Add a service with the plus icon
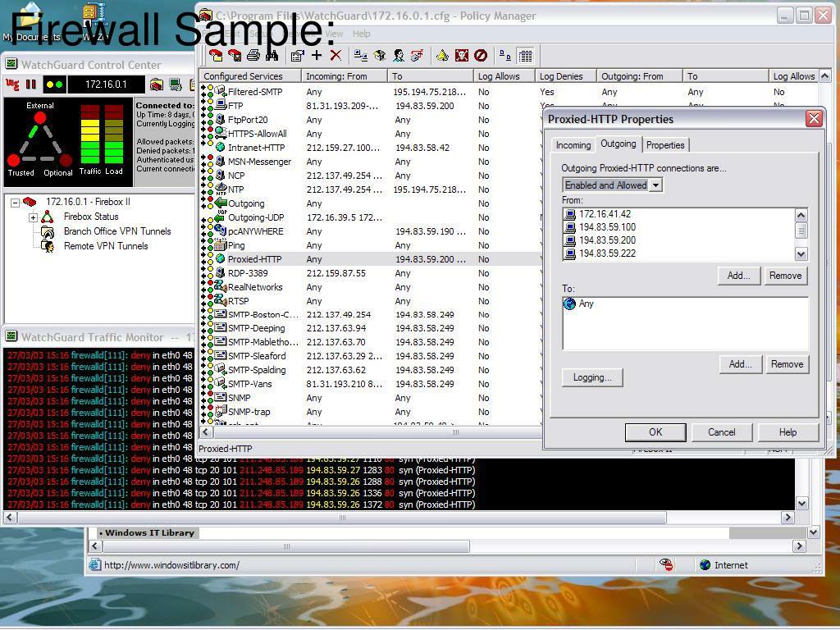Image resolution: width=840 pixels, height=630 pixels. (x=317, y=55)
